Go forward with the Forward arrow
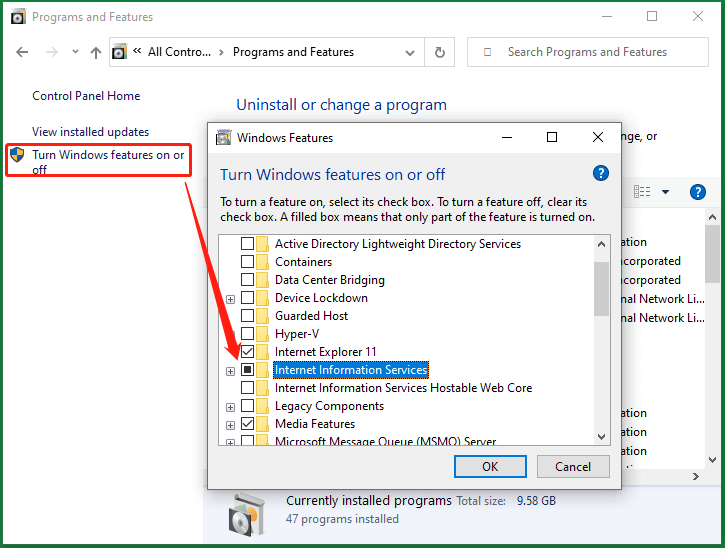Screen dimensions: 725x548 click(51, 52)
